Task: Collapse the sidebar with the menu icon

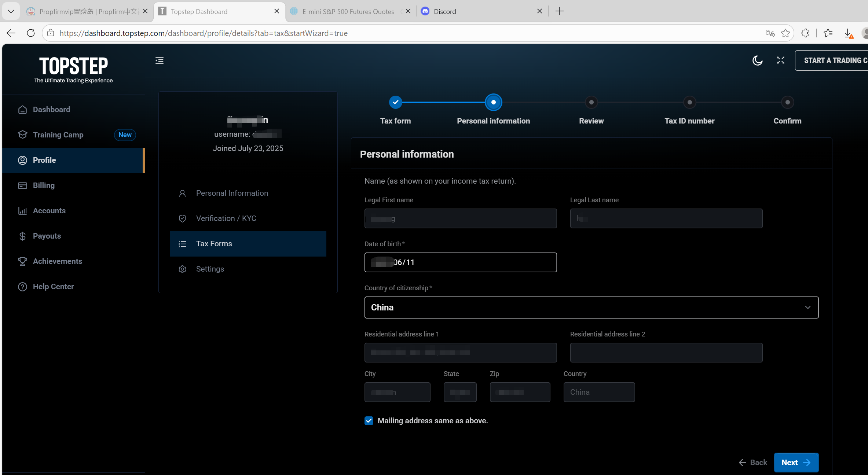Action: click(x=160, y=60)
